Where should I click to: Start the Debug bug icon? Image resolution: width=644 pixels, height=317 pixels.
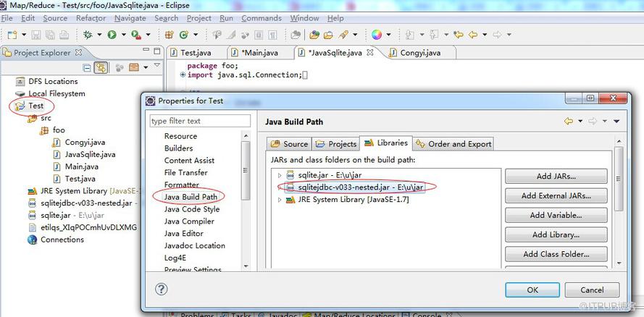click(88, 35)
